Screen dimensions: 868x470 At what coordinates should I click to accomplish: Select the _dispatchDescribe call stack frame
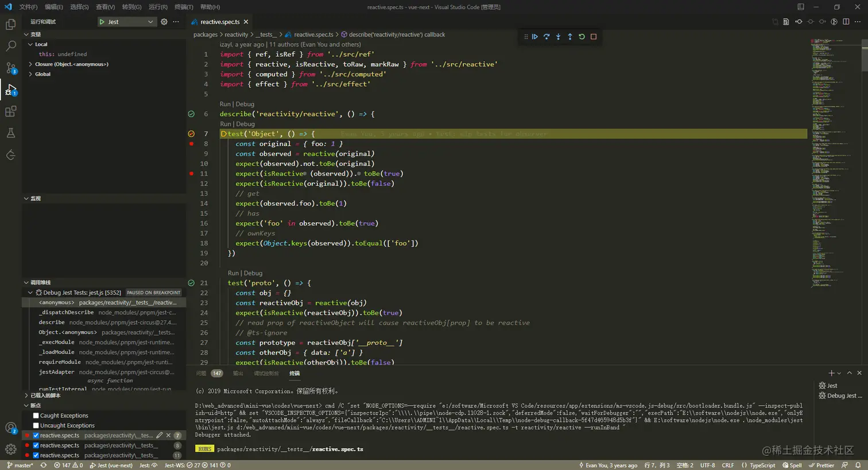[x=104, y=312]
